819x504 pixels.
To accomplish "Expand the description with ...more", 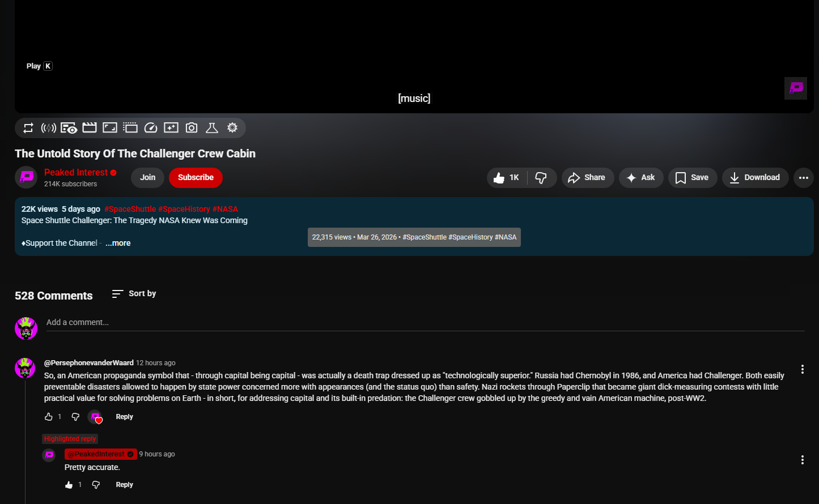I will click(118, 243).
